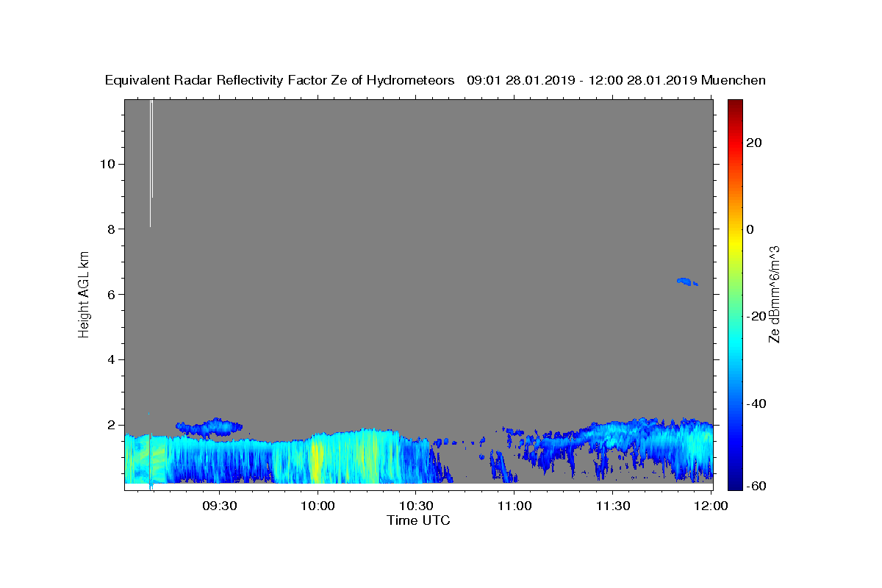882x588 pixels.
Task: Click the isolated blue cloud near 2 km at 09:30
Action: [x=209, y=426]
